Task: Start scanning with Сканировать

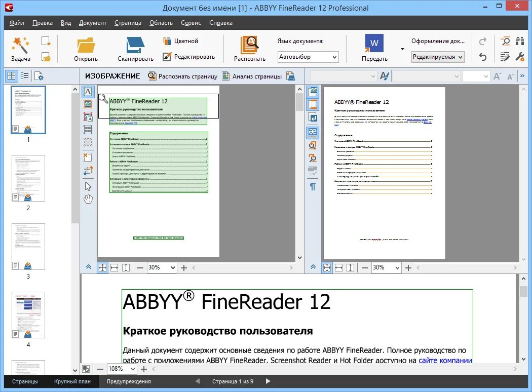Action: click(x=135, y=49)
